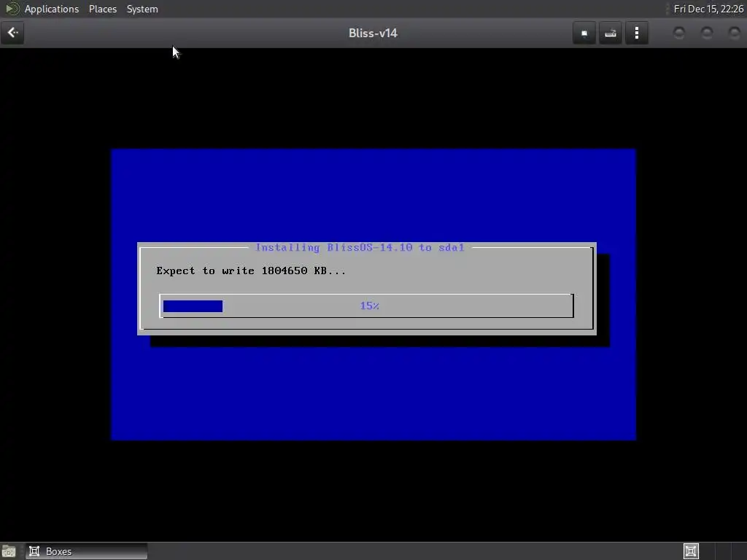
Task: Click the Bliss-v14 window title
Action: pyautogui.click(x=373, y=34)
